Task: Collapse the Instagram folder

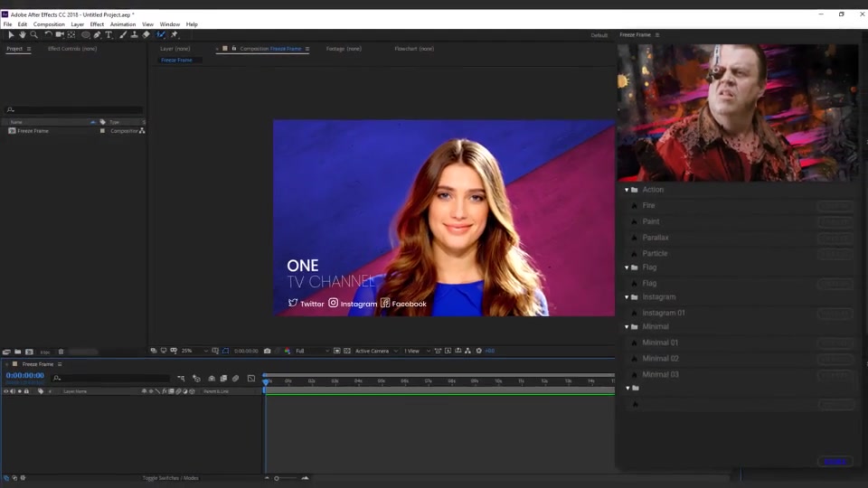Action: [627, 297]
